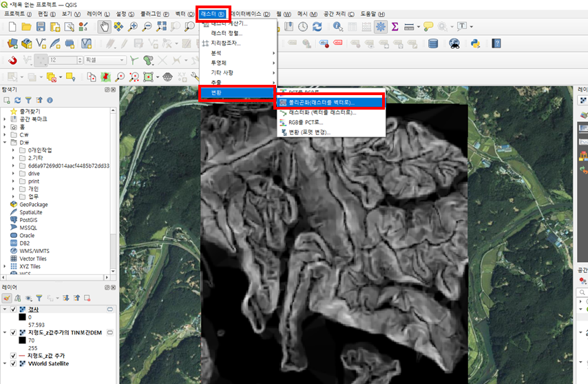Click the Browser panel vertical scrollbar down arrow
This screenshot has height=384, width=588.
[113, 271]
